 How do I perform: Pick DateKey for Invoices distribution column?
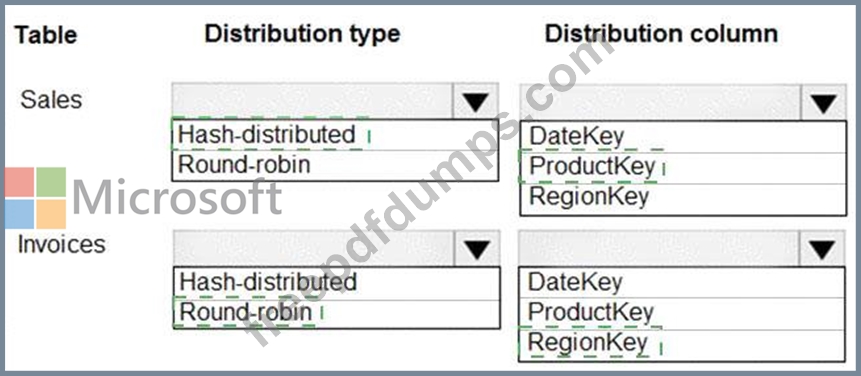[x=681, y=283]
